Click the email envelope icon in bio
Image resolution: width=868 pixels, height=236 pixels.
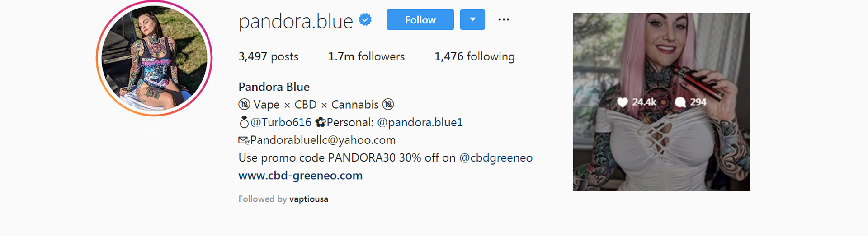pyautogui.click(x=244, y=140)
